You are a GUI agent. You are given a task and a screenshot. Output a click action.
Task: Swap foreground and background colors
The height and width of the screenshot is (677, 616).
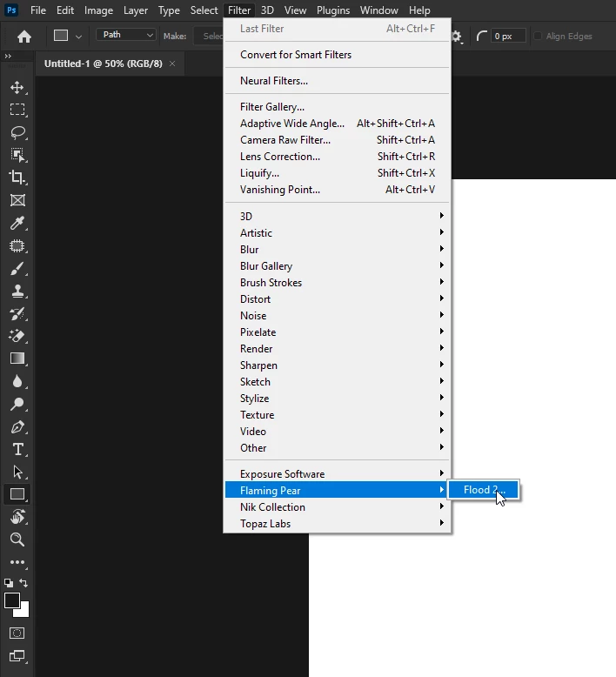[23, 583]
